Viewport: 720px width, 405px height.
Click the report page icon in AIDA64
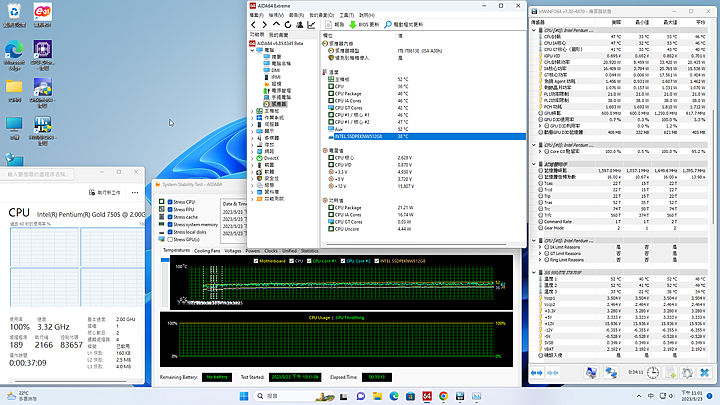(x=328, y=24)
